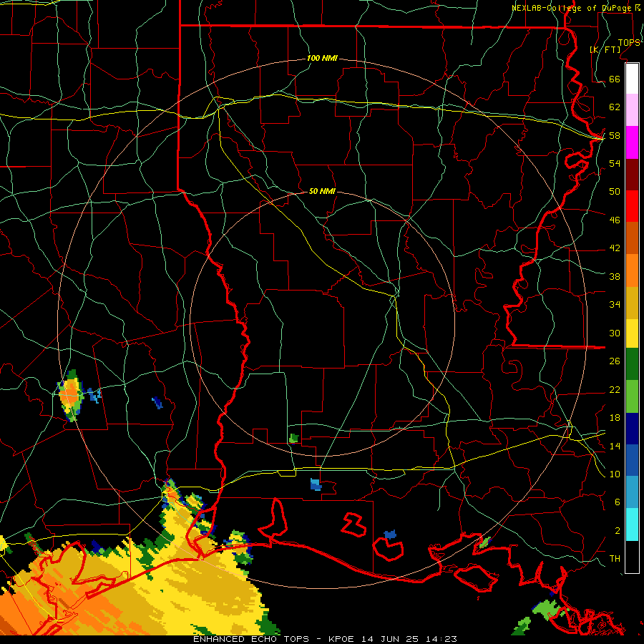Image resolution: width=644 pixels, height=644 pixels.
Task: Click the '10' legend value
Action: pyautogui.click(x=615, y=474)
